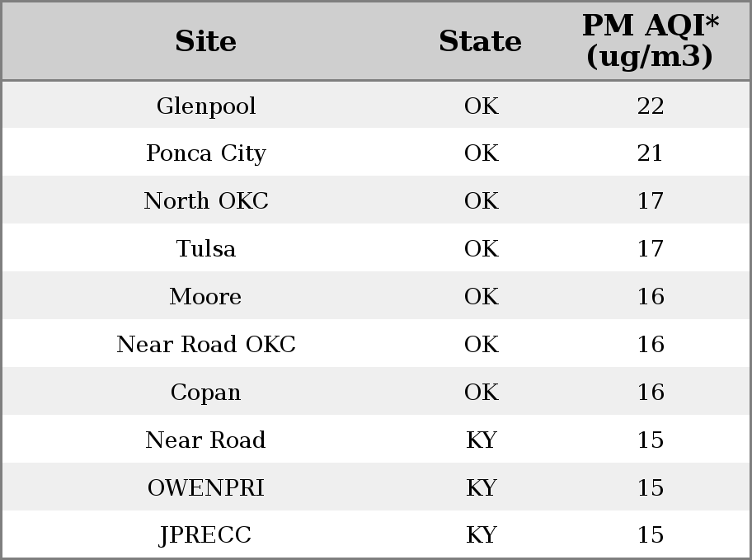Select the Moore site cell

pos(206,297)
